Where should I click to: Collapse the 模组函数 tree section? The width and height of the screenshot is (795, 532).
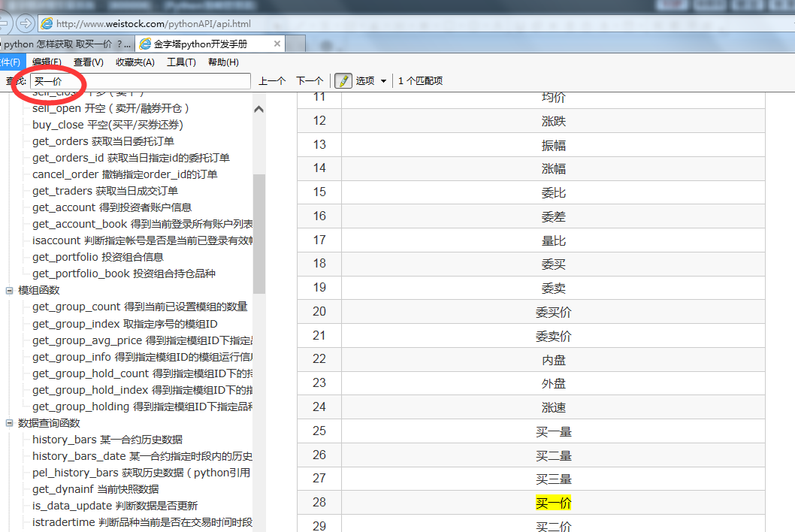9,290
